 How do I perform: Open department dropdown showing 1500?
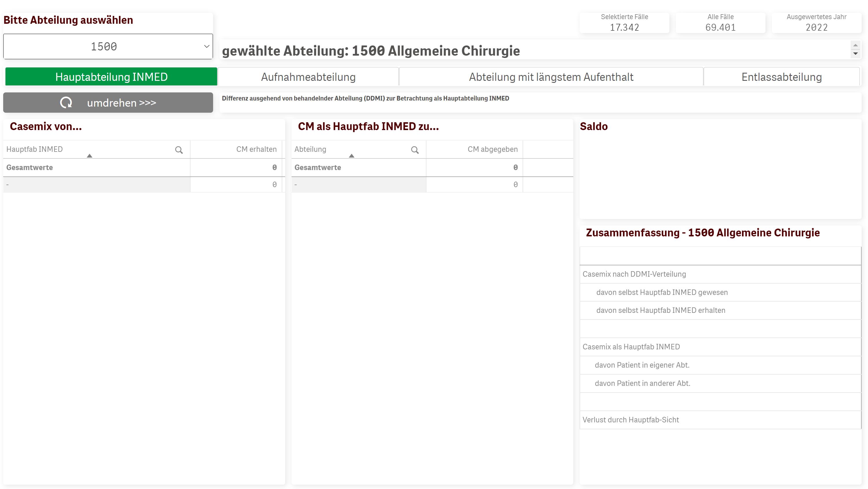pyautogui.click(x=104, y=47)
